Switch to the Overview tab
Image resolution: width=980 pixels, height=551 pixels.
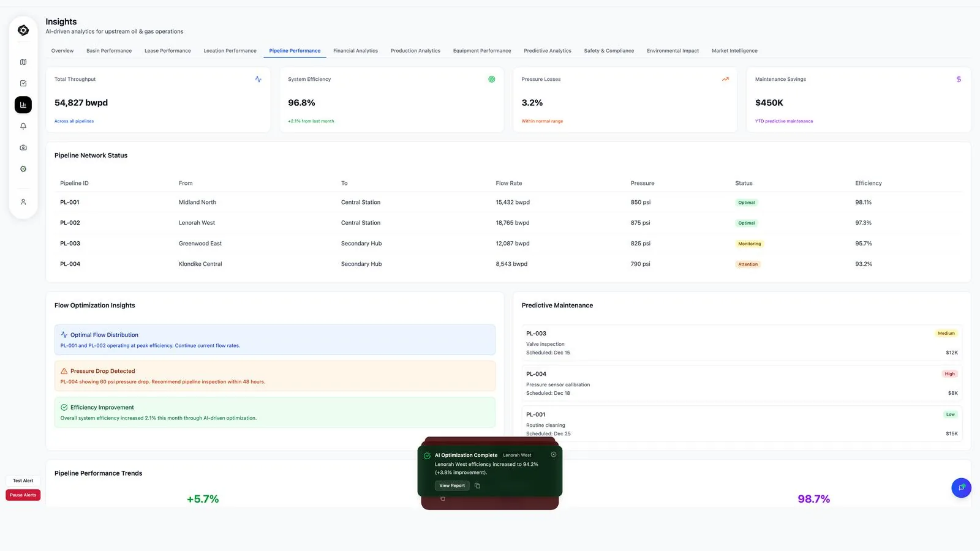click(x=62, y=51)
